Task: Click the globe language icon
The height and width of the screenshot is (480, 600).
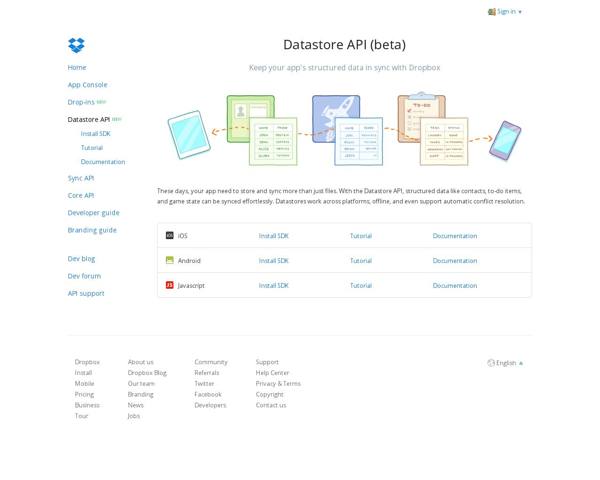Action: (491, 363)
